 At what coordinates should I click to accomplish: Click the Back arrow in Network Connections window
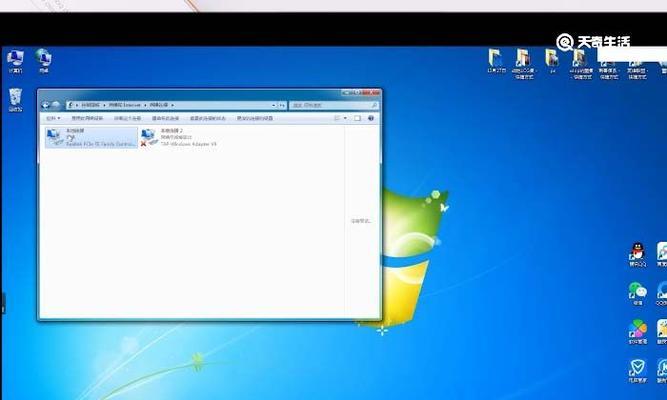[x=46, y=105]
